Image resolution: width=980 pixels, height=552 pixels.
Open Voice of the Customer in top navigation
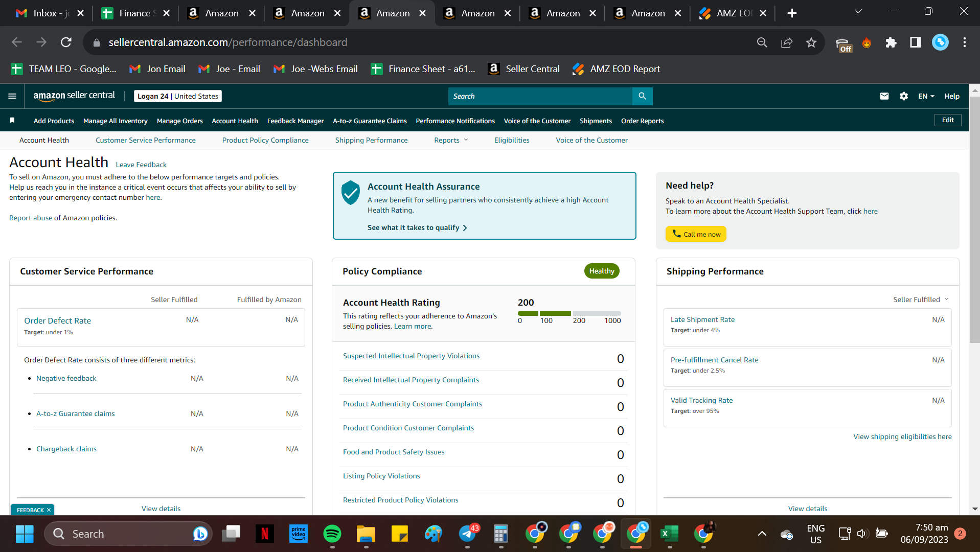click(537, 121)
